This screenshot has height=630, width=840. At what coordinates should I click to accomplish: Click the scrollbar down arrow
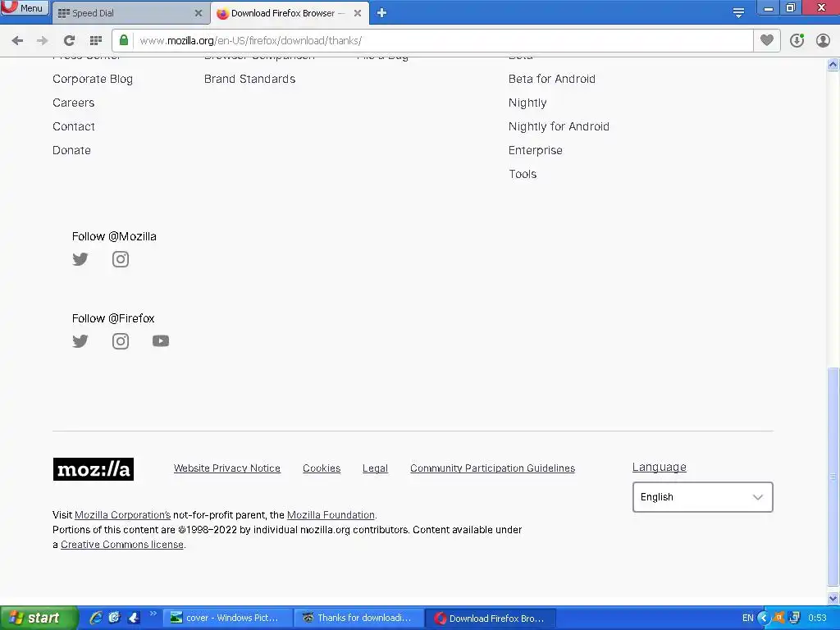click(833, 598)
